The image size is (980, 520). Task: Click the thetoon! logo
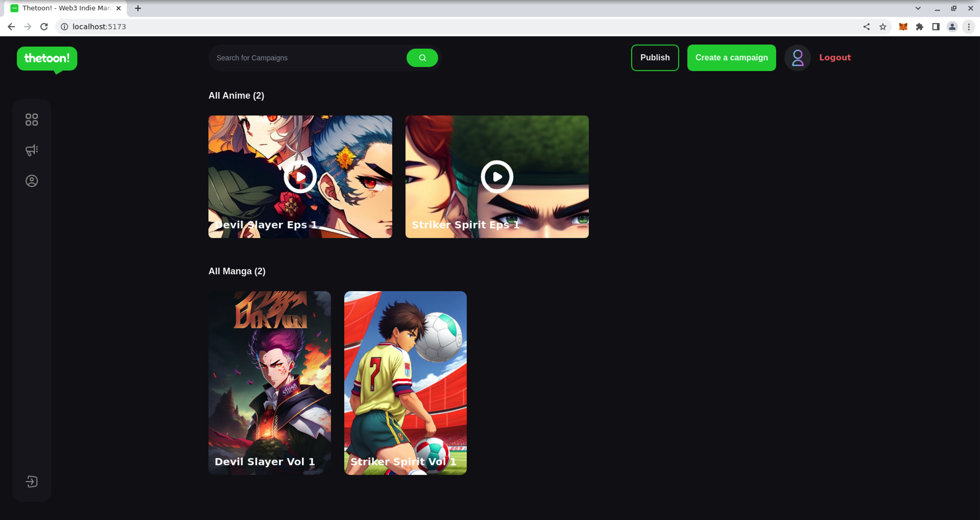pyautogui.click(x=46, y=59)
